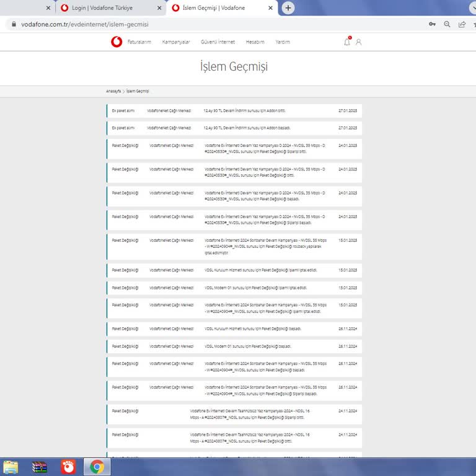Click the zoom magnifier icon in address bar
This screenshot has width=476, height=476.
click(447, 24)
